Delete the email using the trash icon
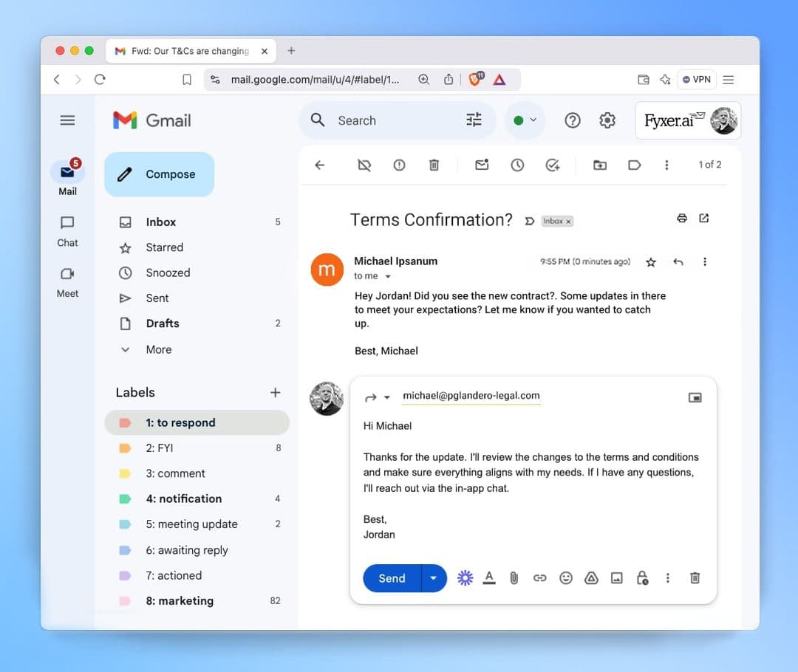The width and height of the screenshot is (798, 672). coord(434,165)
